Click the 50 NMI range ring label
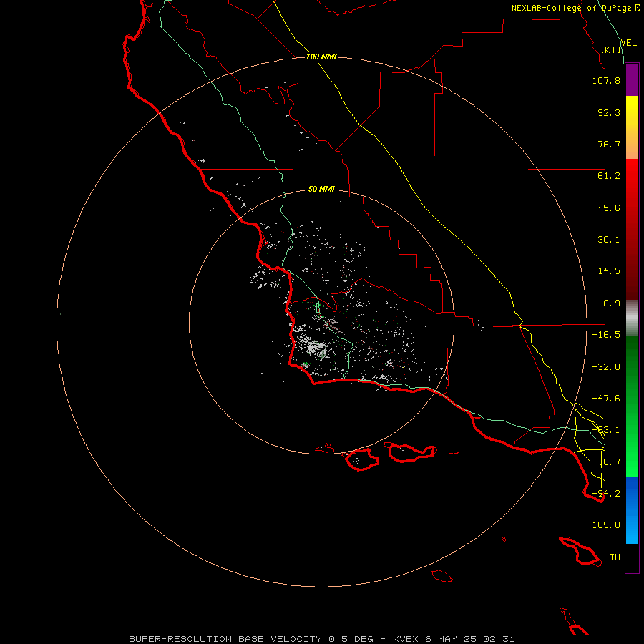This screenshot has width=644, height=644. tap(321, 189)
